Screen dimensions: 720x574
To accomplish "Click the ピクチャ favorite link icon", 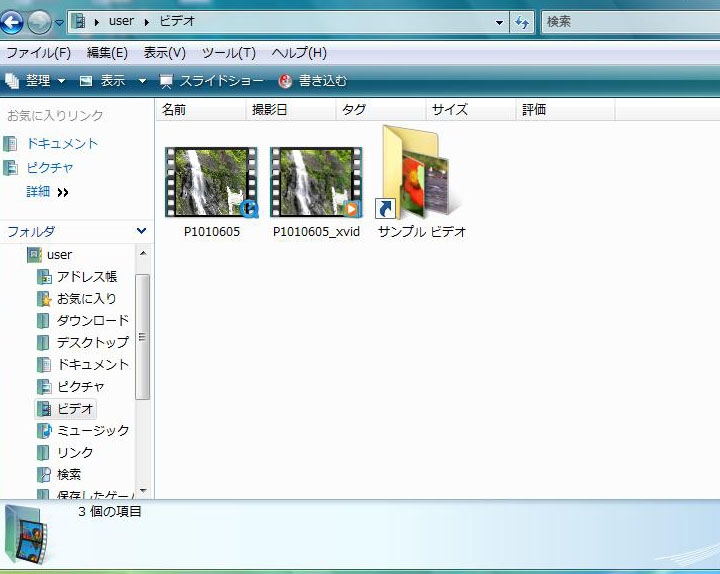I will coord(11,168).
